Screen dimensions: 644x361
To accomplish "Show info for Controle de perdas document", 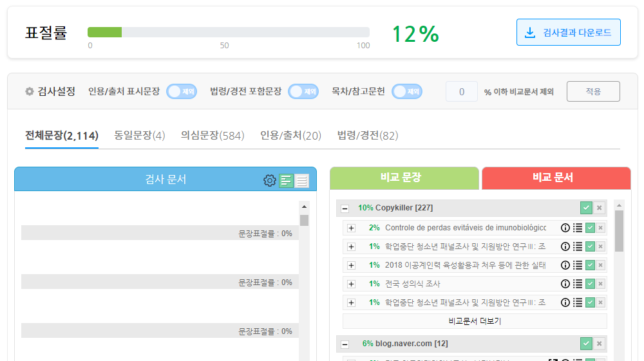I will (565, 228).
